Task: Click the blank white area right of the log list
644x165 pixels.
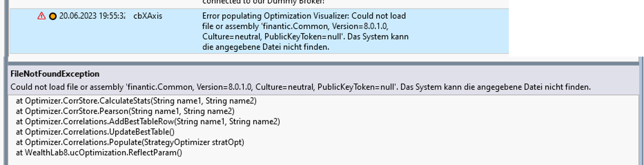Action: pyautogui.click(x=574, y=27)
